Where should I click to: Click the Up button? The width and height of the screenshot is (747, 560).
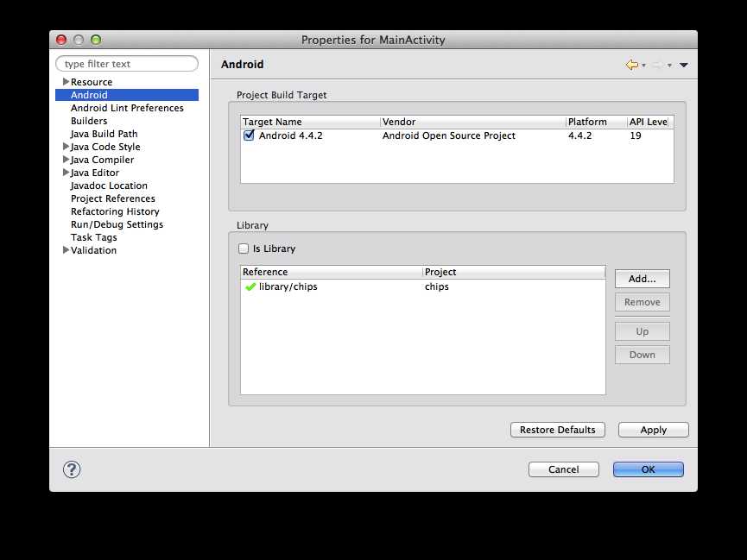643,331
